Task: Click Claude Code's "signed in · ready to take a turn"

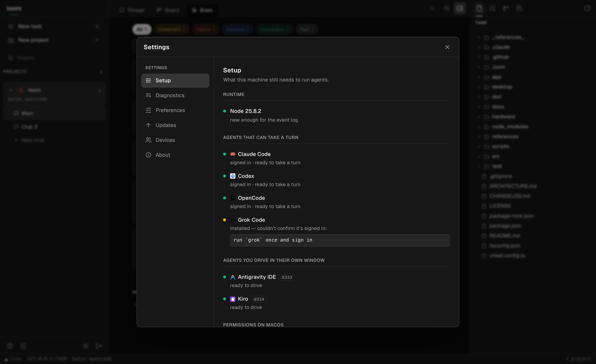Action: tap(265, 163)
